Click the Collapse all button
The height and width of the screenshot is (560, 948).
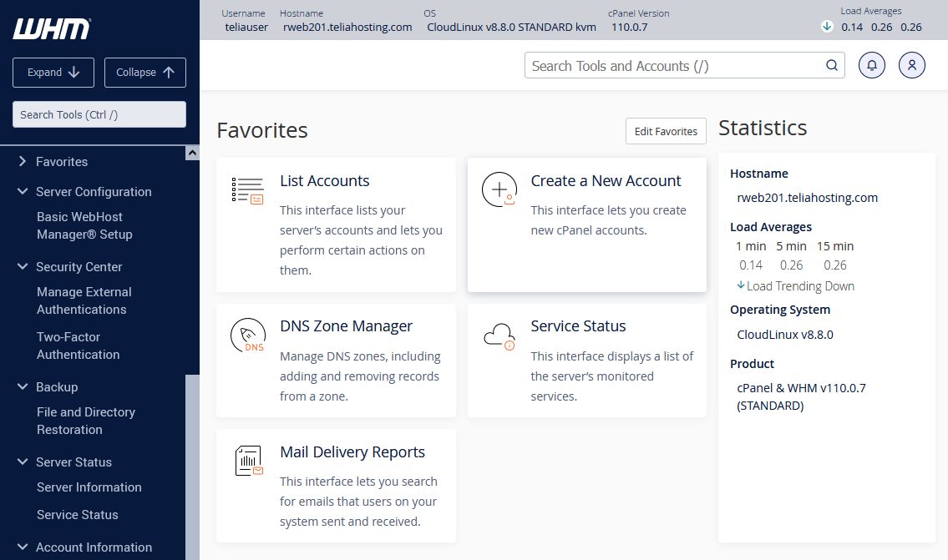(x=145, y=73)
